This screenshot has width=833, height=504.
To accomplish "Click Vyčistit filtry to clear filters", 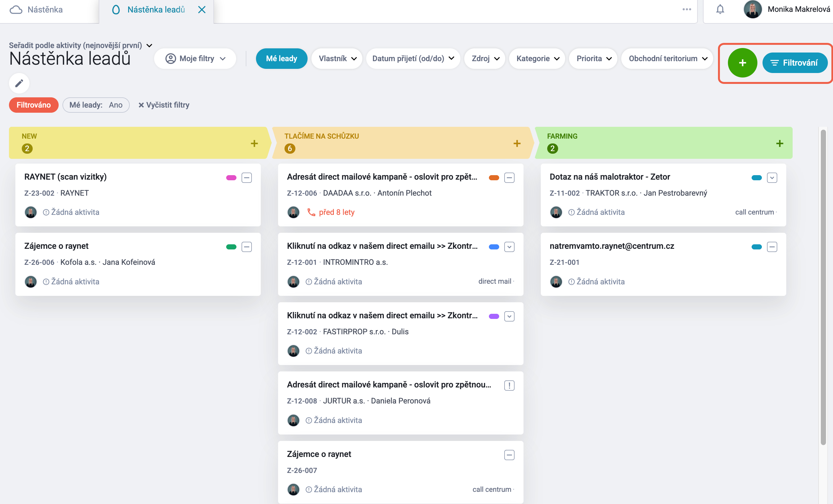I will 164,105.
